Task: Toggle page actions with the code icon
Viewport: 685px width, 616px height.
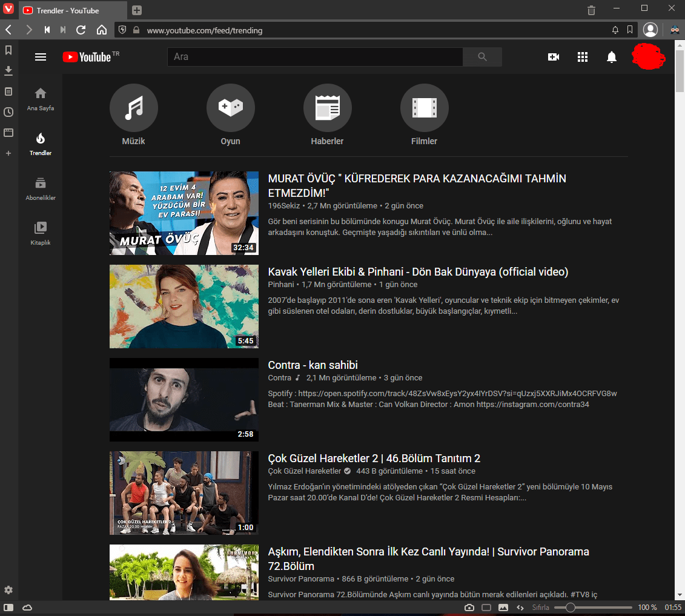Action: (520, 607)
